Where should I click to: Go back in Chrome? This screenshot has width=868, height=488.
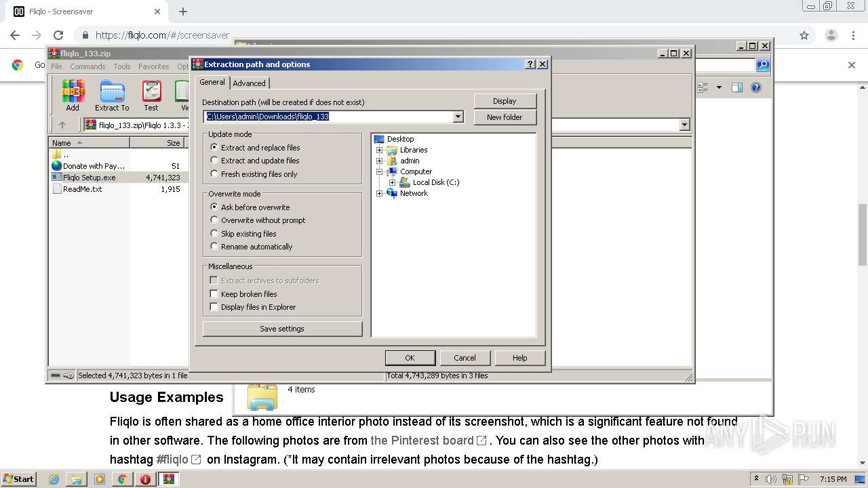[15, 35]
